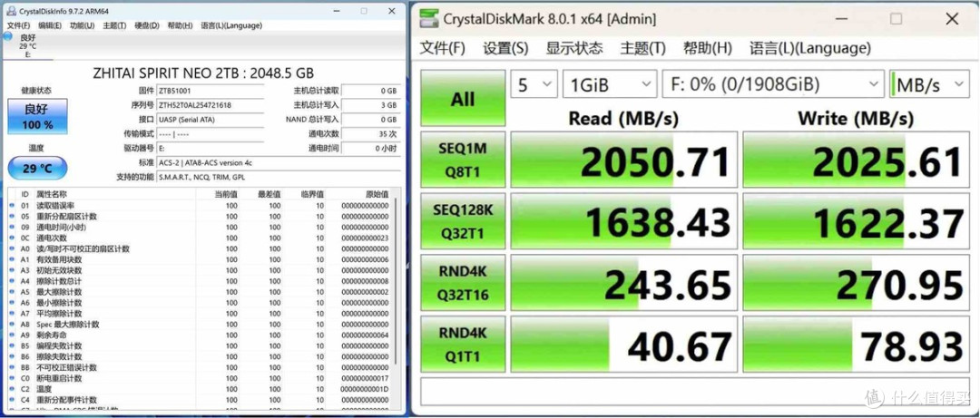Click status dot for attribute C2 温度
The width and height of the screenshot is (980, 418).
[12, 389]
